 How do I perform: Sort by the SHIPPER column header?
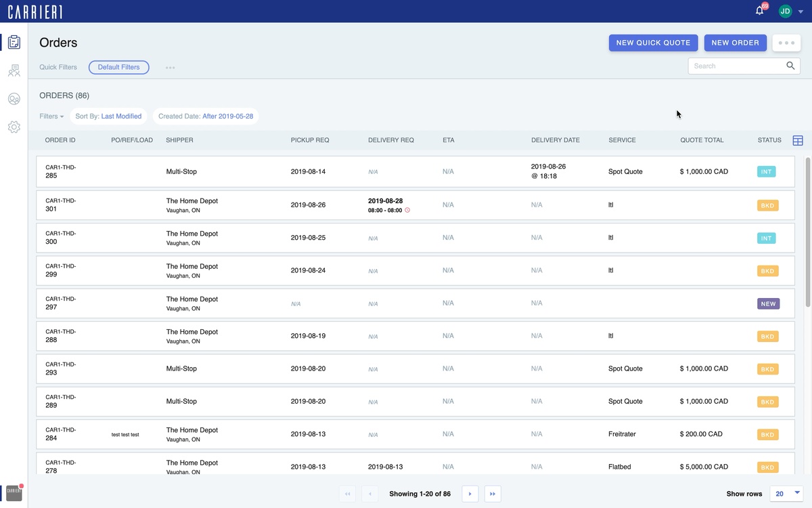point(179,140)
